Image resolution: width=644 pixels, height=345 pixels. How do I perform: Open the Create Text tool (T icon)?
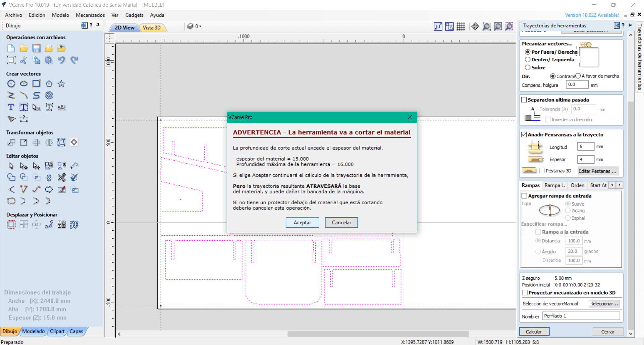tap(11, 107)
